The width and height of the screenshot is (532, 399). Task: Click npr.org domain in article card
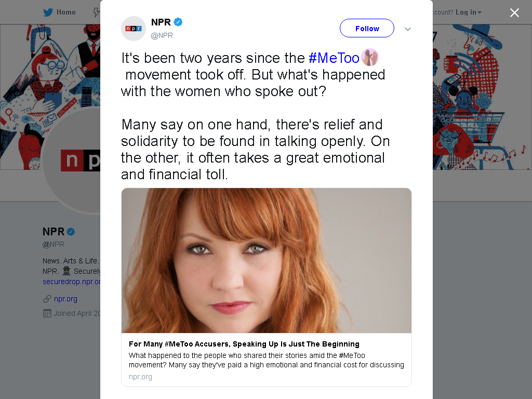[x=140, y=377]
